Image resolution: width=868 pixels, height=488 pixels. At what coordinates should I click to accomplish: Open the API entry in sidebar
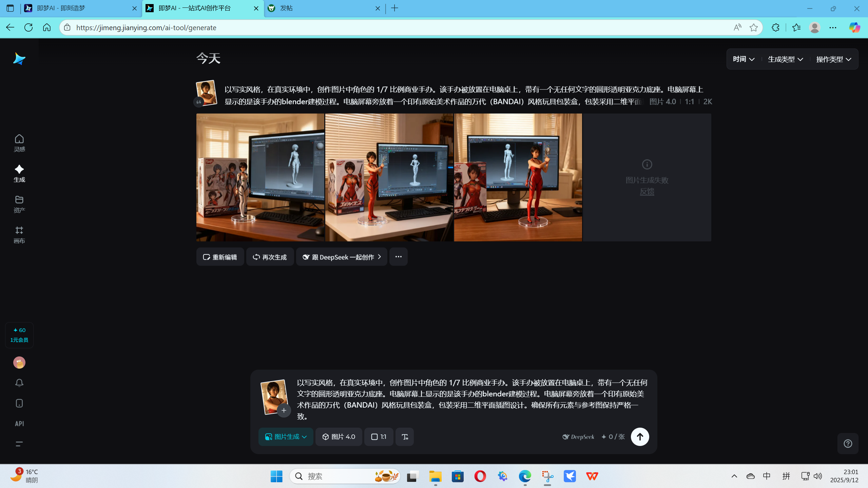[19, 424]
